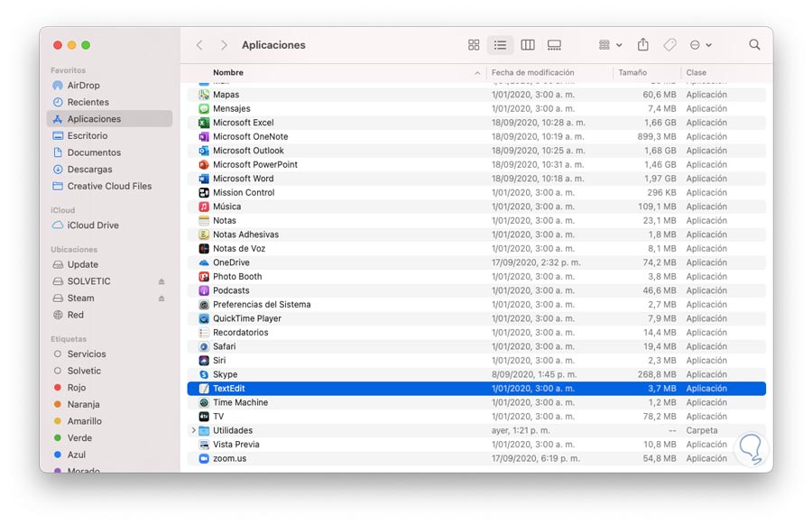Image resolution: width=812 pixels, height=524 pixels.
Task: Select the Verde tag
Action: (x=110, y=438)
